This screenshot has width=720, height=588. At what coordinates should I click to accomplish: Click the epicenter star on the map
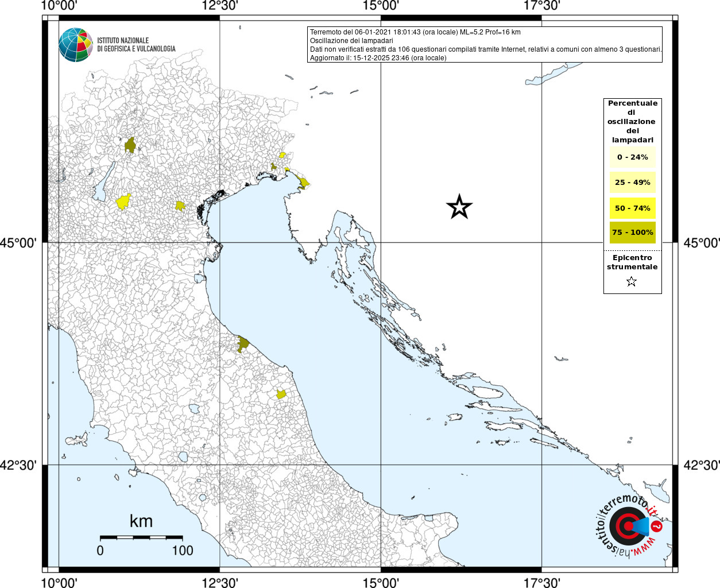(459, 207)
